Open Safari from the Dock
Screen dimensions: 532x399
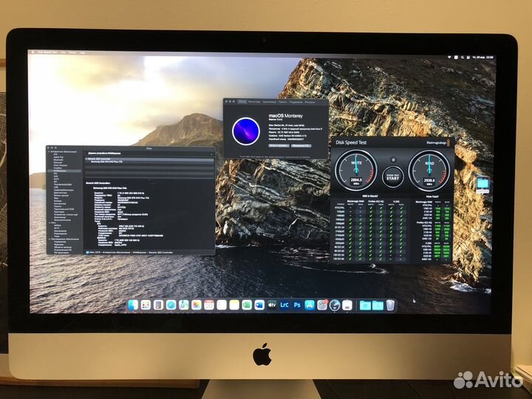pos(171,305)
